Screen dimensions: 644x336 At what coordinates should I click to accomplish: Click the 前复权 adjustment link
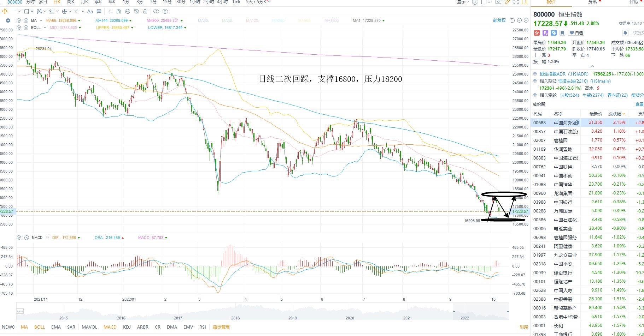[x=499, y=20]
